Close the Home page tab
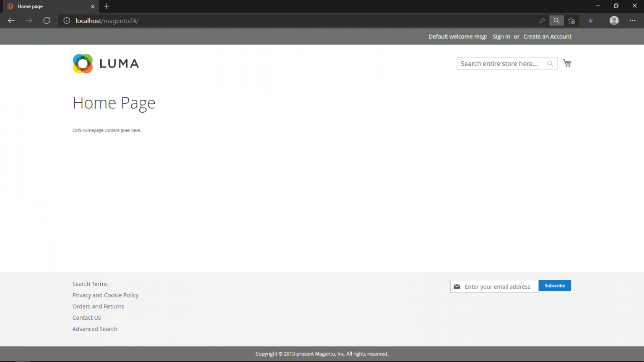644x362 pixels. click(x=93, y=6)
